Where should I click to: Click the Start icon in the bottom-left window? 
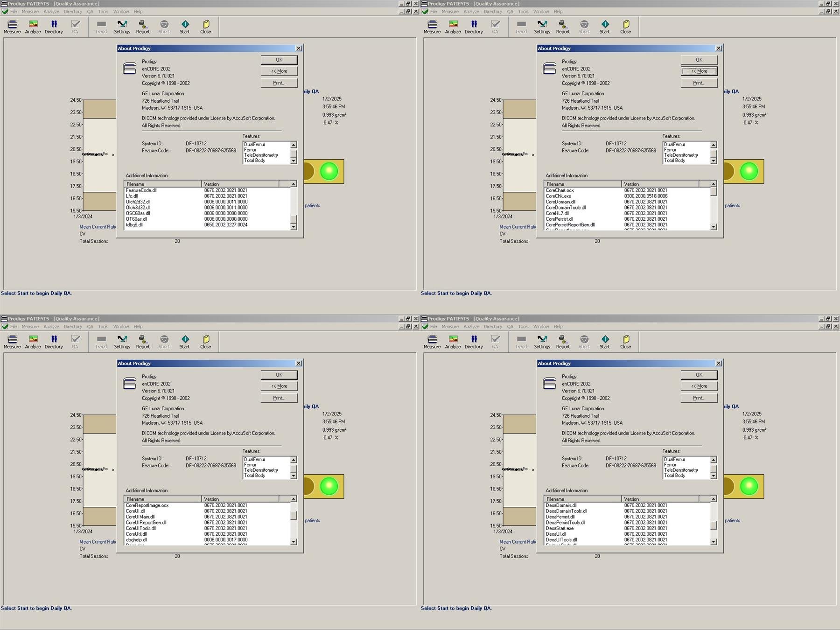pyautogui.click(x=185, y=342)
